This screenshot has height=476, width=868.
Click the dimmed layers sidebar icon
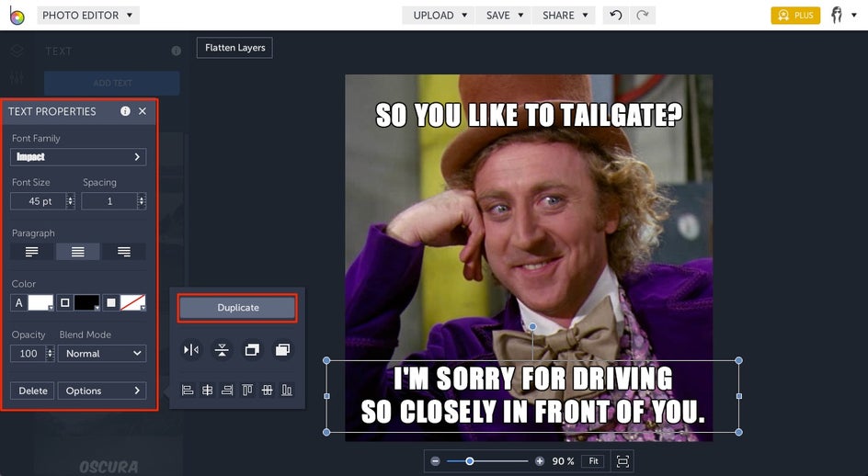click(x=17, y=51)
